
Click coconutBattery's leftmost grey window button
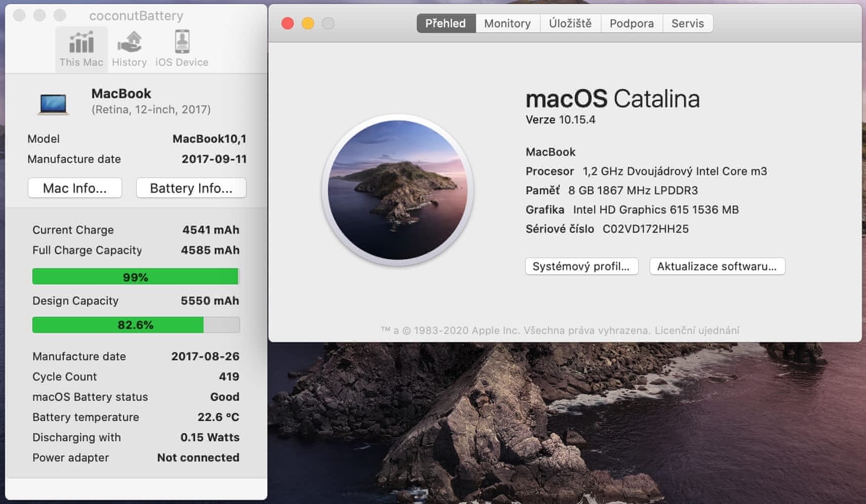pyautogui.click(x=19, y=15)
